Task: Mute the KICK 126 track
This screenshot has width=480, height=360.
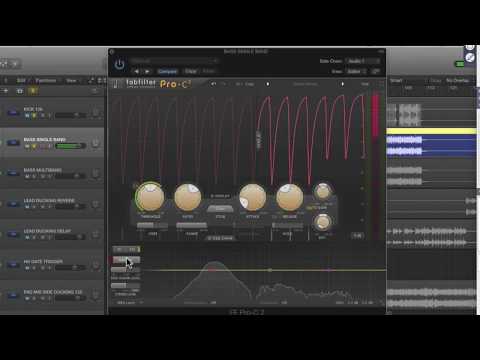Action: tap(27, 115)
